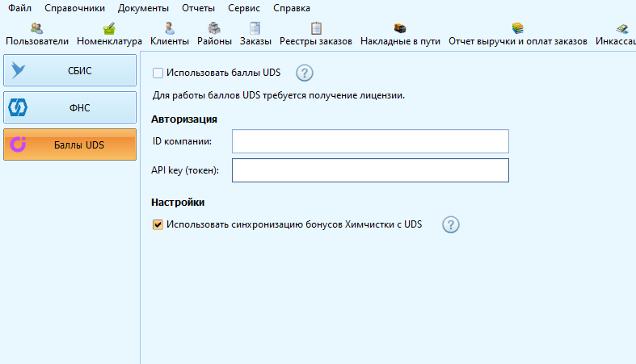636x364 pixels.
Task: Open the Районы toolbar item
Action: (214, 34)
